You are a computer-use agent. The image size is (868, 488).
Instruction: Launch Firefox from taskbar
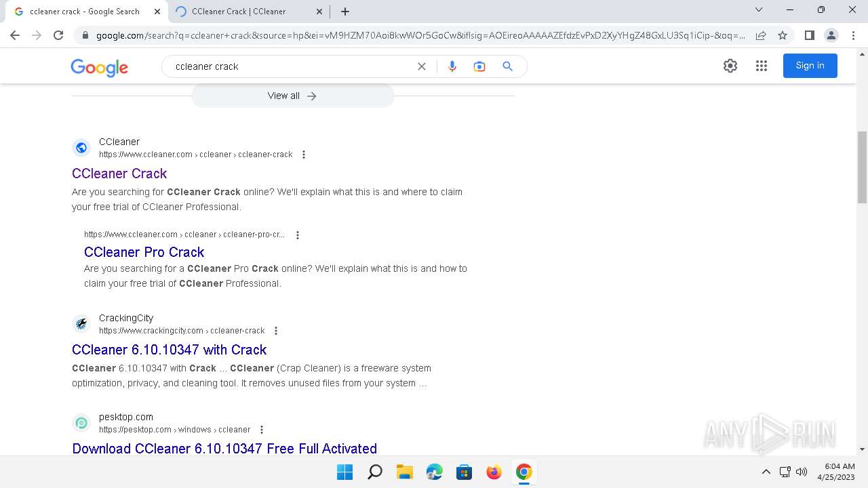[x=494, y=472]
